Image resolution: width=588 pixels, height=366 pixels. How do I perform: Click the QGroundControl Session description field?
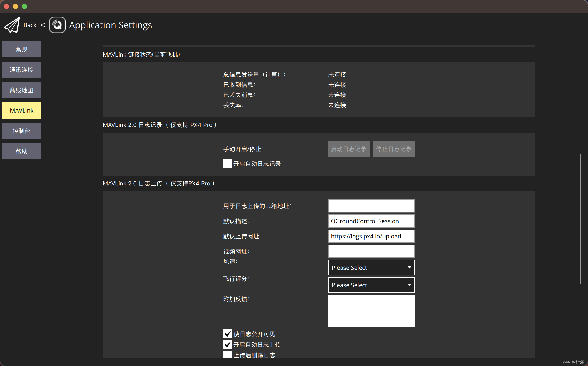pyautogui.click(x=371, y=221)
